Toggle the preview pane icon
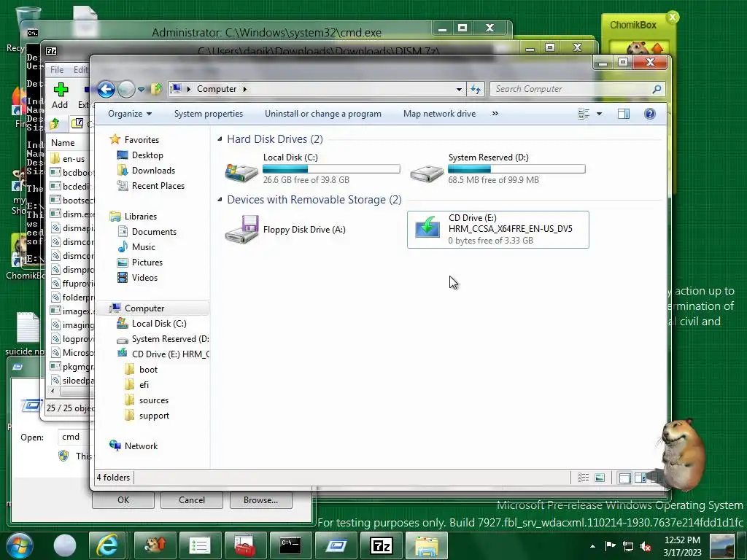The width and height of the screenshot is (747, 560). click(624, 114)
